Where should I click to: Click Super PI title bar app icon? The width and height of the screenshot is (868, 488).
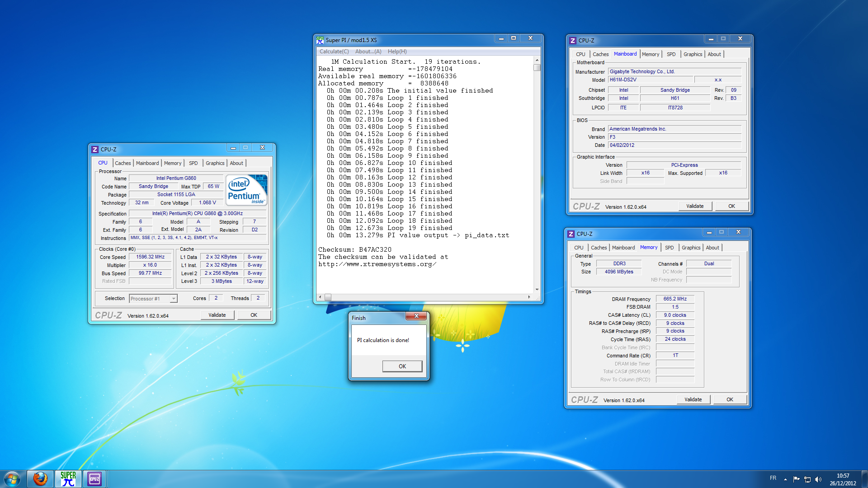pos(320,40)
